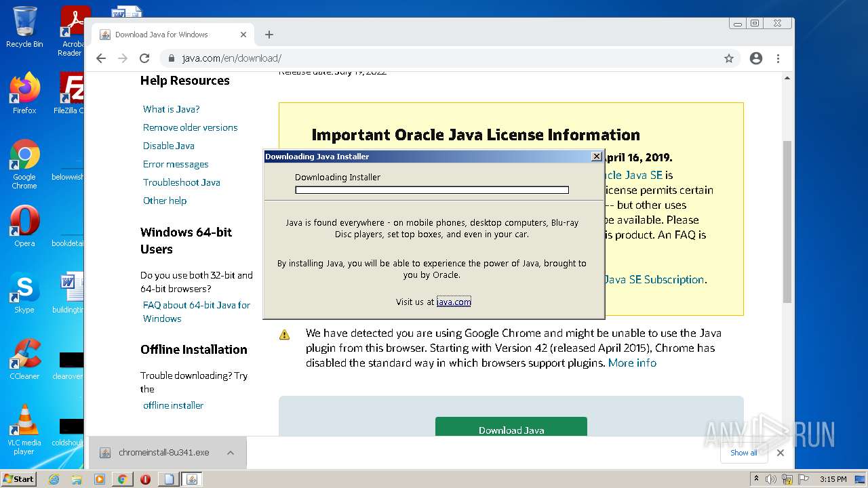Viewport: 868px width, 488px height.
Task: Click the page's vertical scrollbar thumb
Action: (787, 222)
